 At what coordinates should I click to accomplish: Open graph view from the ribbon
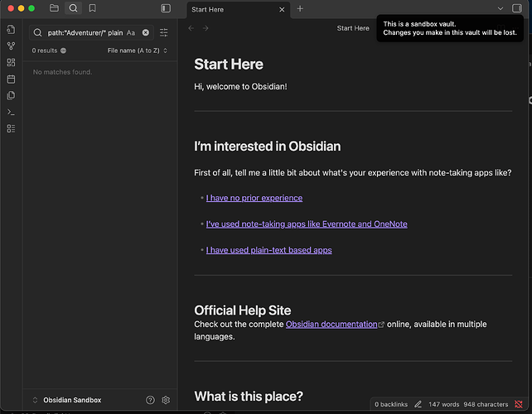pos(11,46)
